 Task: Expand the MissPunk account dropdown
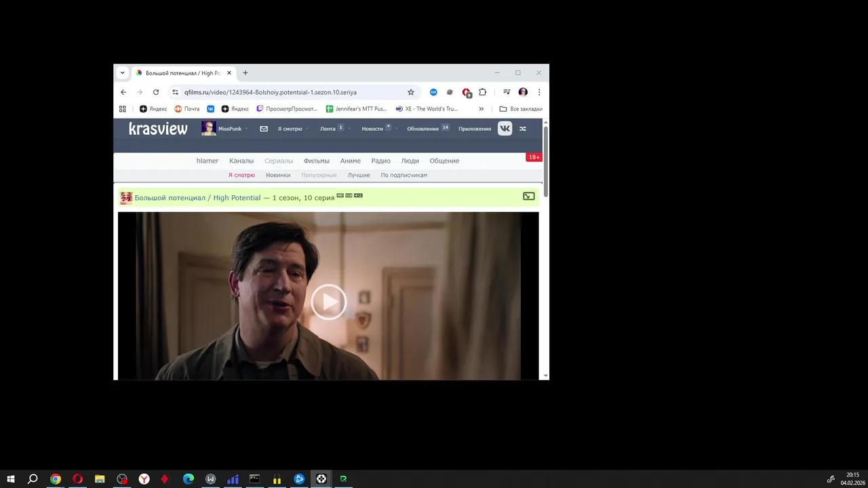tap(246, 129)
